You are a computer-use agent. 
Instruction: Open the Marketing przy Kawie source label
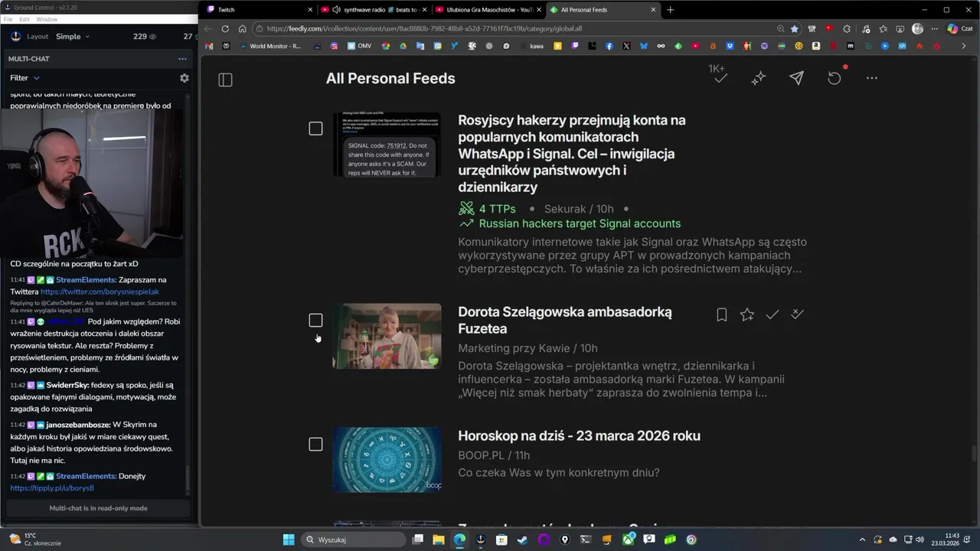pos(514,348)
